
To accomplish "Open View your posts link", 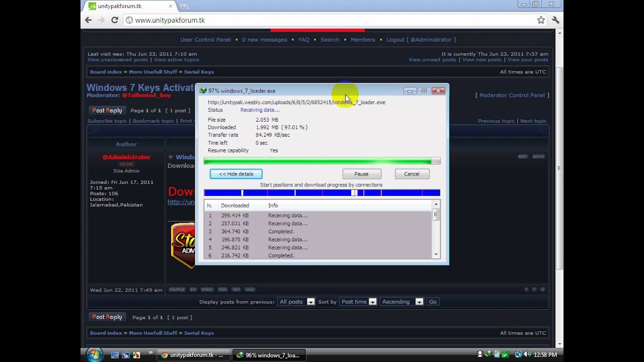I will [x=528, y=60].
